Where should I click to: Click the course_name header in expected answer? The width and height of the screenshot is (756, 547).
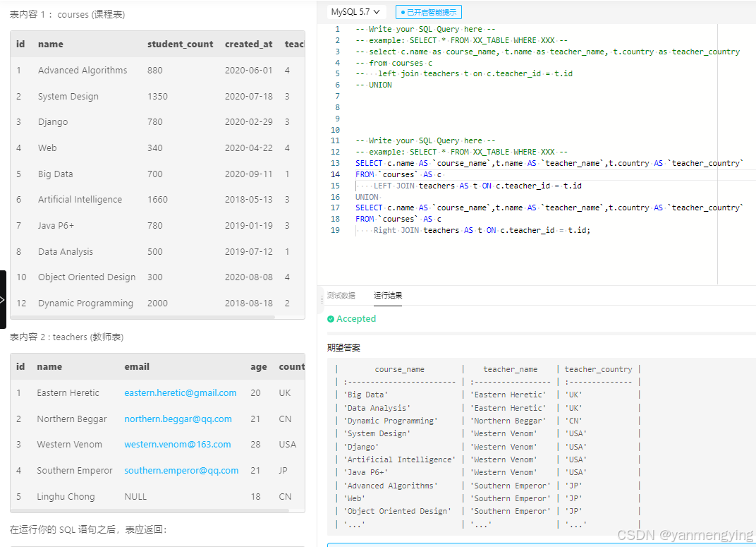[400, 369]
